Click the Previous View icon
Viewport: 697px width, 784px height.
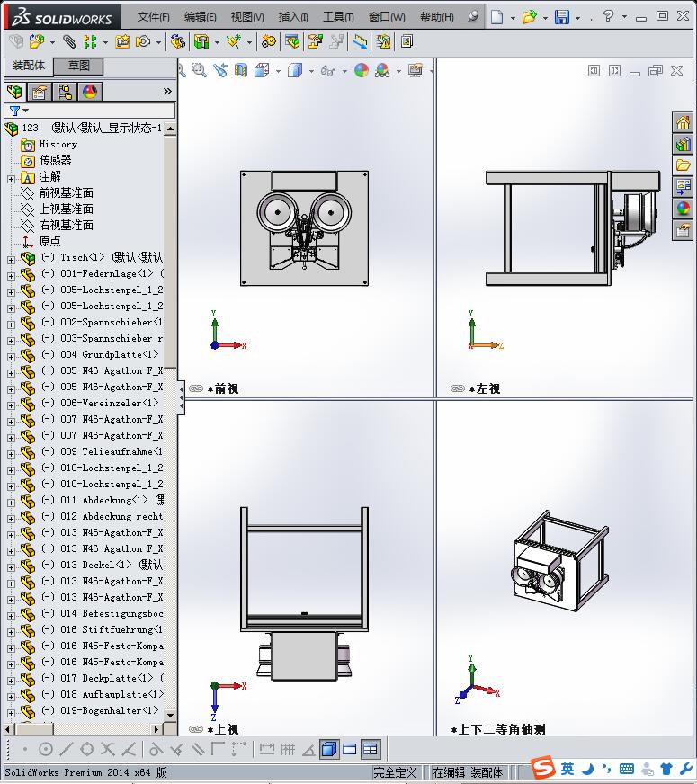[220, 70]
